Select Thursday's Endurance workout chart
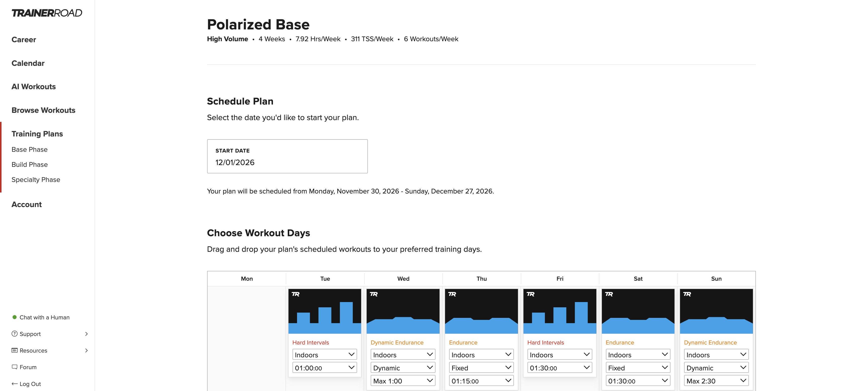Image resolution: width=868 pixels, height=391 pixels. point(481,311)
